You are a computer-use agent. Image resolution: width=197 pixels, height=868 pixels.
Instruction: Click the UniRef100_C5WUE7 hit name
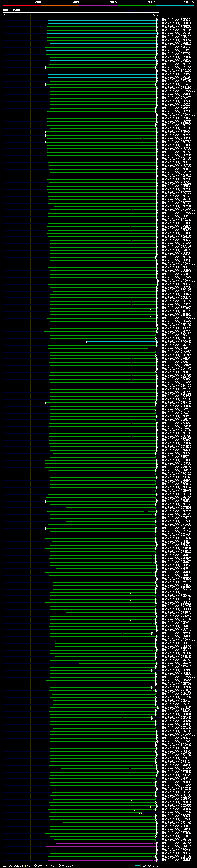coord(177,372)
